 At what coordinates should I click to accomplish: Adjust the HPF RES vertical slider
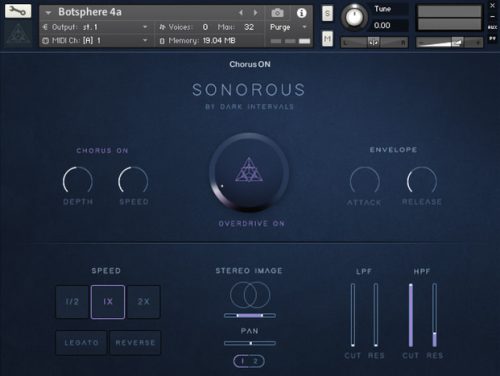tap(434, 315)
